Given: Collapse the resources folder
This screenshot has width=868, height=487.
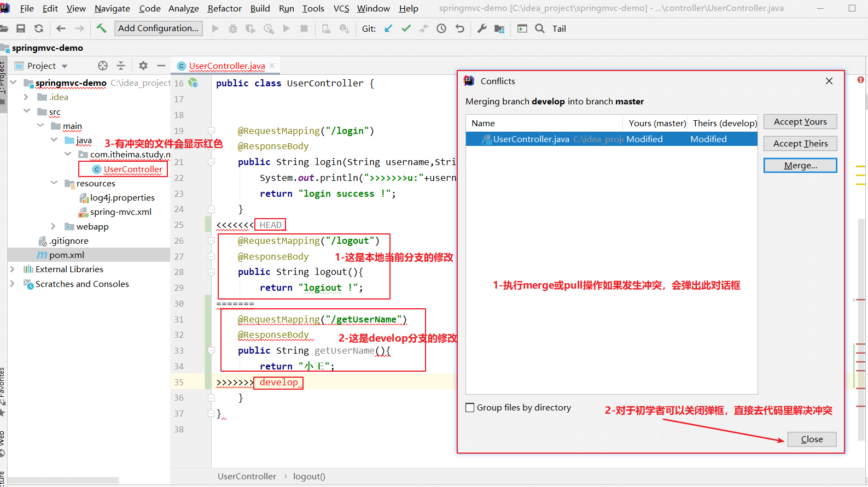Looking at the screenshot, I should point(54,183).
